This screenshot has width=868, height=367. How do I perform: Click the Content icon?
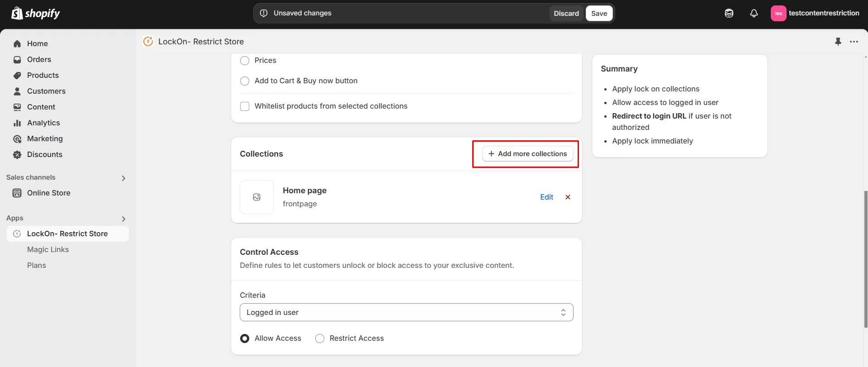17,107
